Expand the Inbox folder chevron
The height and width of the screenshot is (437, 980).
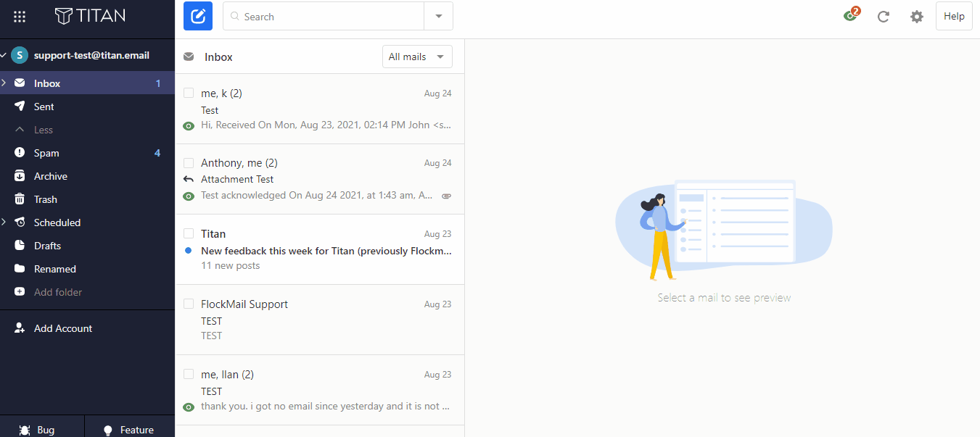coord(4,83)
